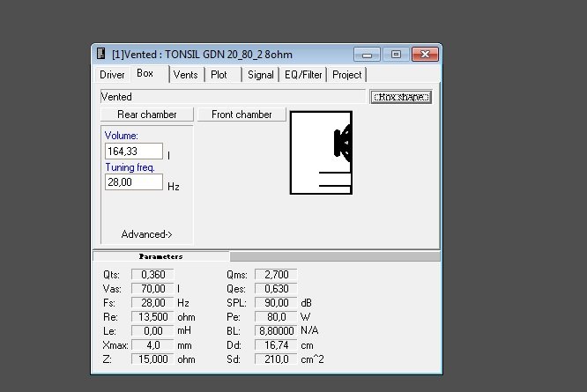The image size is (587, 392).
Task: Click the Volume input field showing 164,33
Action: point(134,152)
